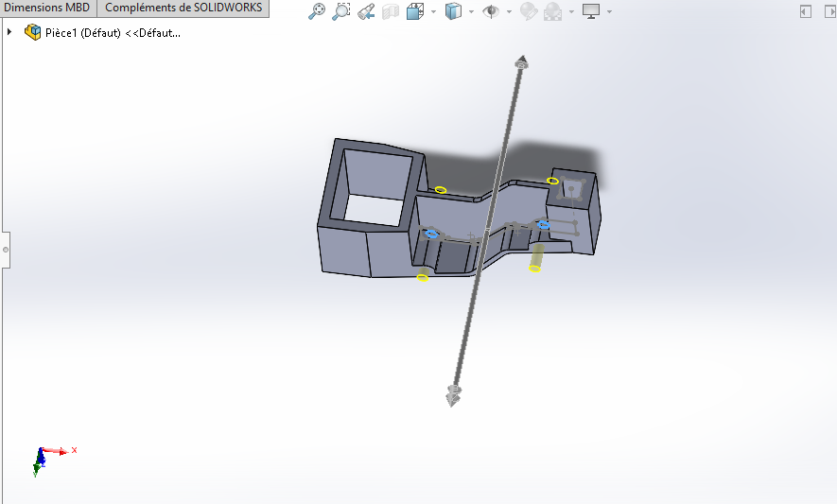Click the Apply Scene icon
Screen dimensions: 837x504
click(552, 11)
